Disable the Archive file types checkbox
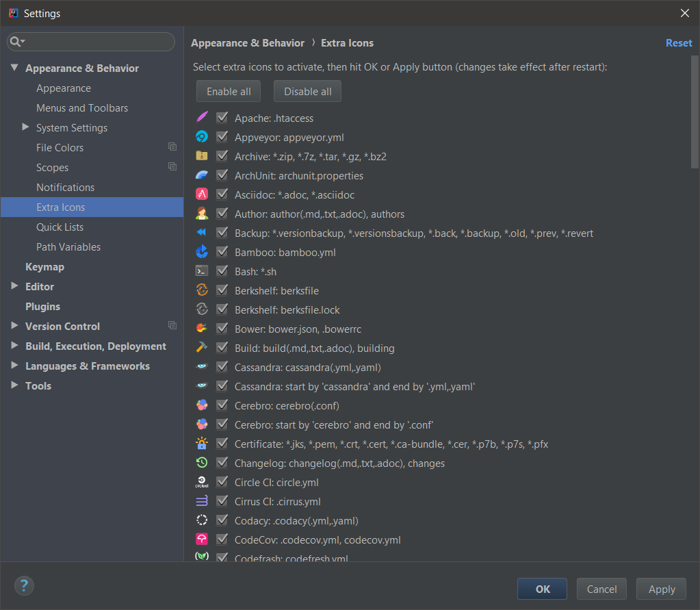The width and height of the screenshot is (700, 610). (222, 156)
